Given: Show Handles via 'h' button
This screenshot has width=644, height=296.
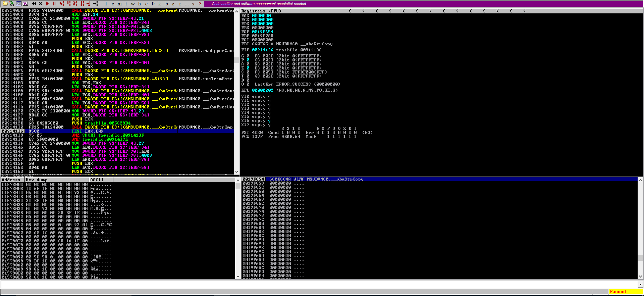Looking at the screenshot, I should [x=140, y=4].
